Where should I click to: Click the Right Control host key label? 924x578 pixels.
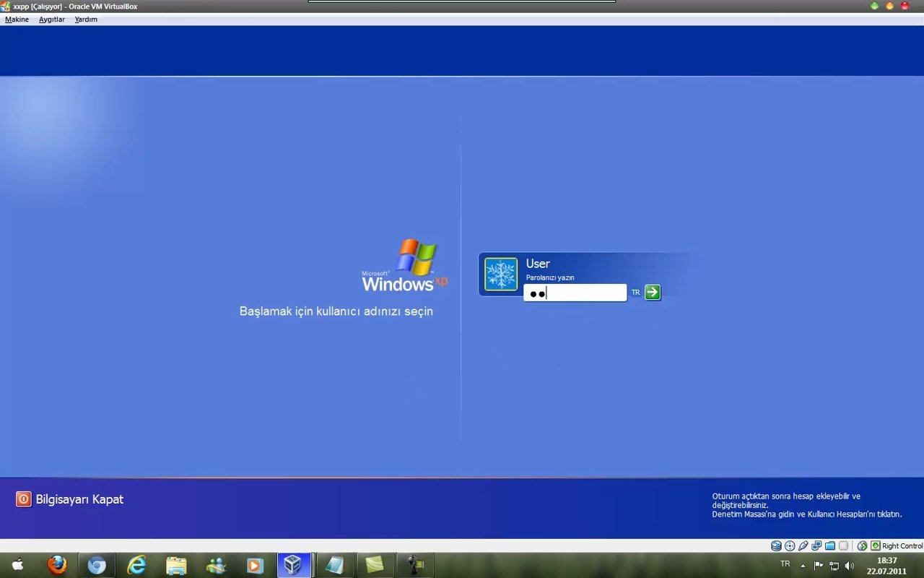point(902,546)
